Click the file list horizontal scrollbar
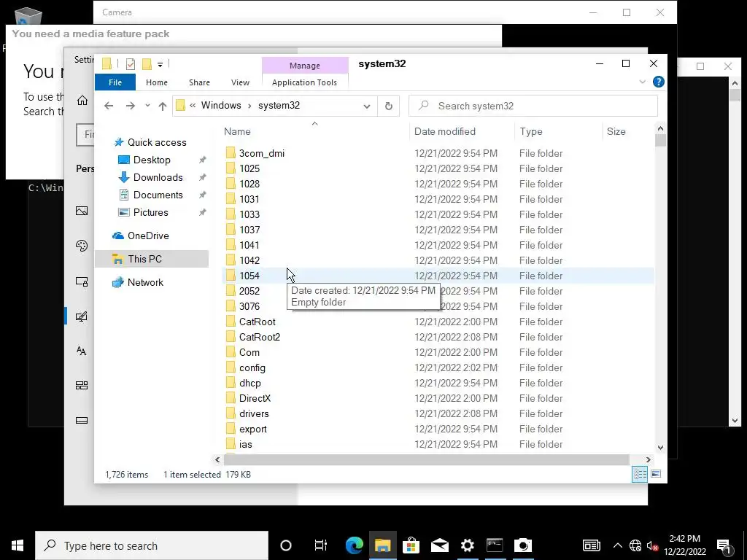The height and width of the screenshot is (560, 747). click(x=426, y=459)
